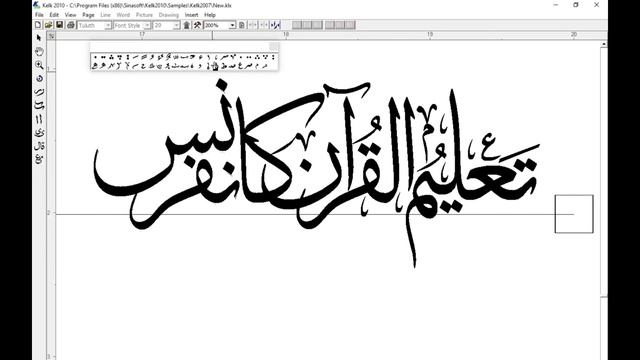Save the document with floppy disk icon
This screenshot has height=360, width=640.
click(59, 25)
